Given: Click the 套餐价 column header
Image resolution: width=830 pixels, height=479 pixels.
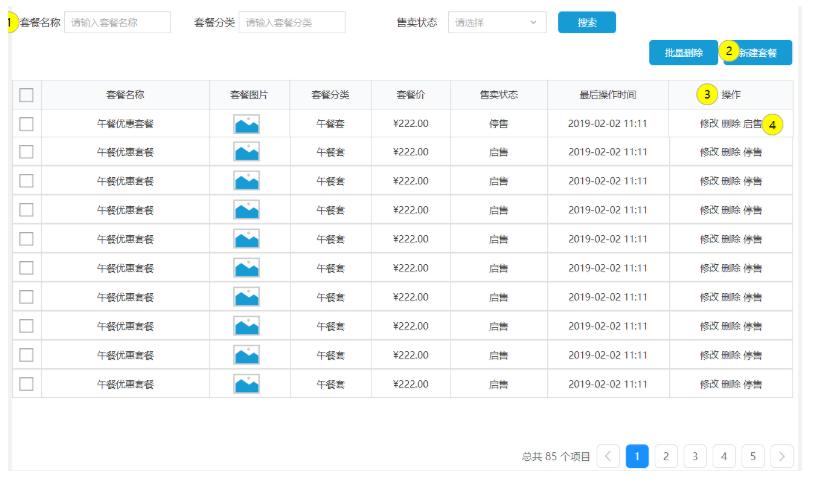Looking at the screenshot, I should pos(411,95).
